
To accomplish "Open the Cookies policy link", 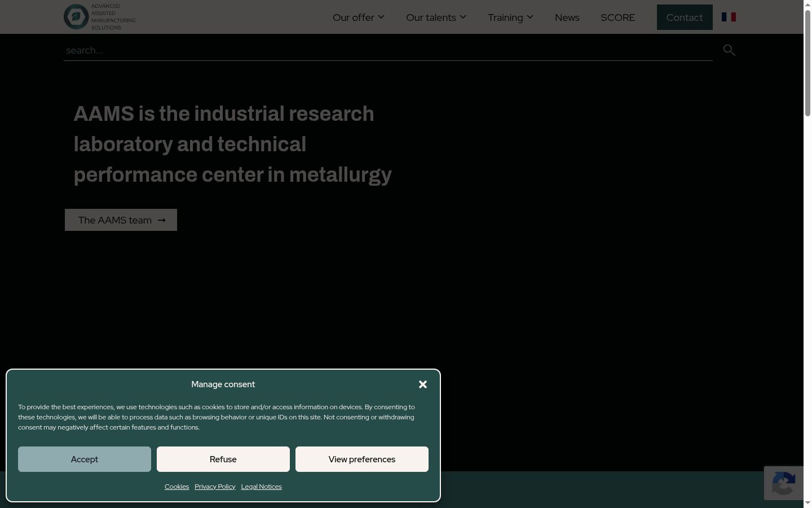I will coord(176,487).
